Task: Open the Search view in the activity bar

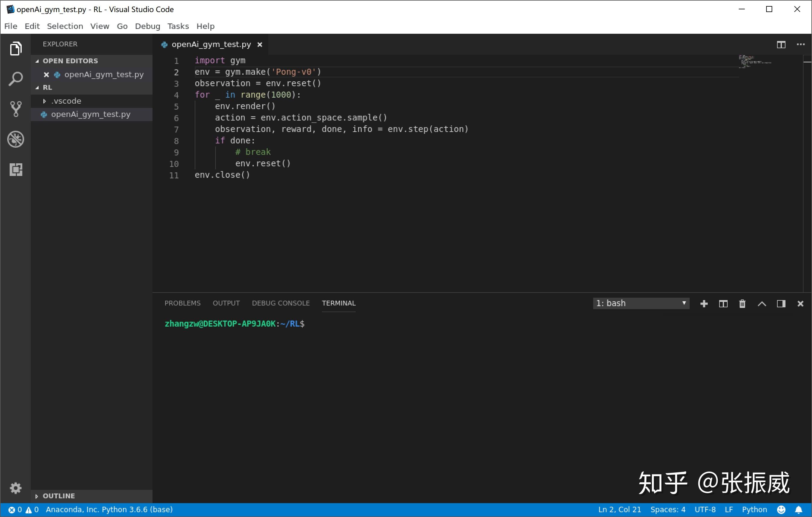Action: pos(15,79)
